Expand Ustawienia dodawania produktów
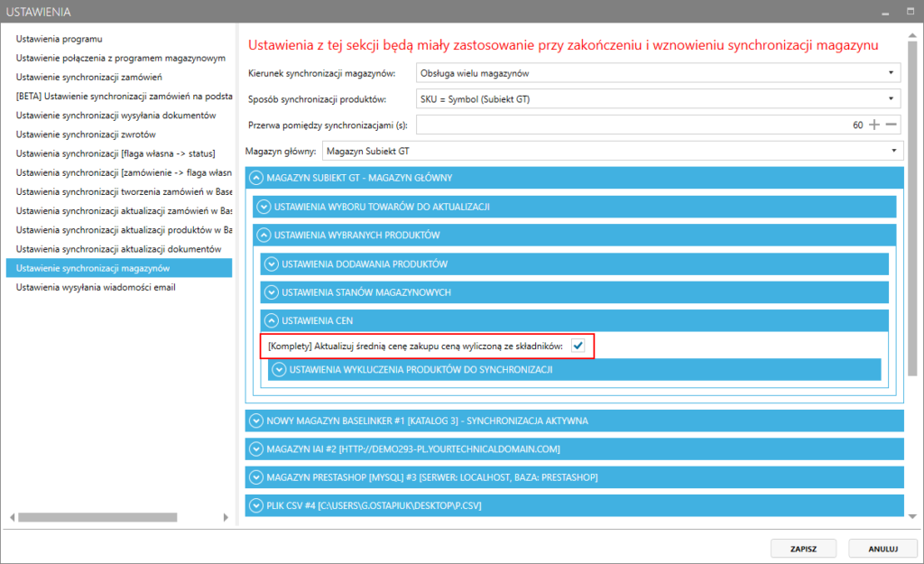Screen dimensions: 924x564 pyautogui.click(x=575, y=264)
